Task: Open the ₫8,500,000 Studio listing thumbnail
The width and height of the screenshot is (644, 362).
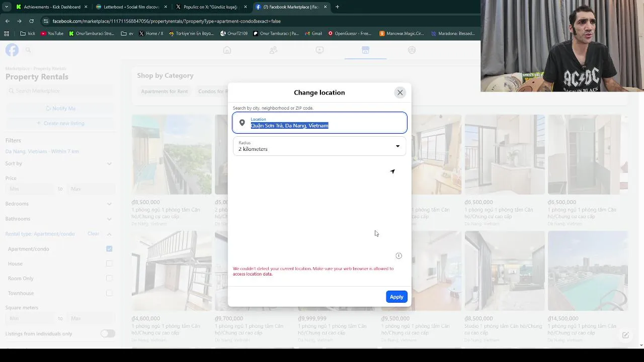Action: click(505, 270)
